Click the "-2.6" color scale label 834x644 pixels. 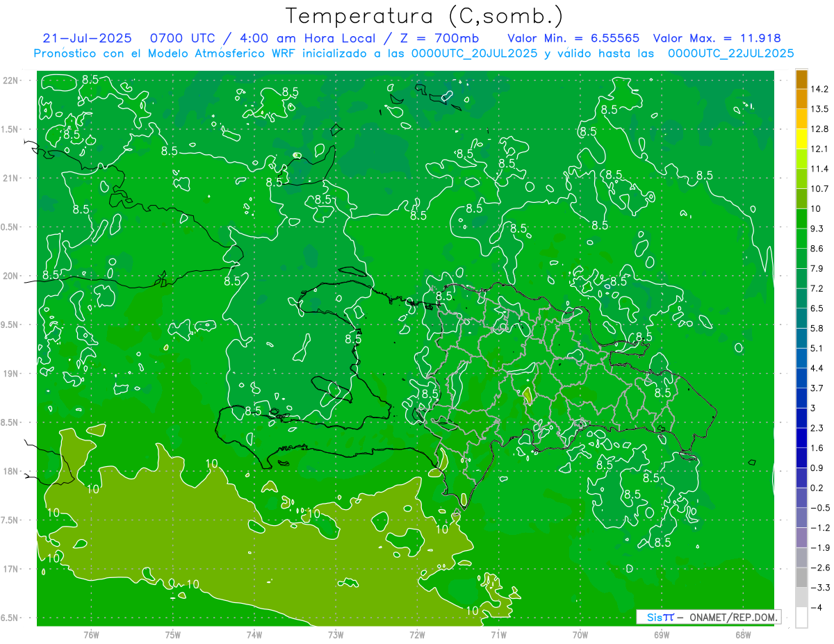821,568
